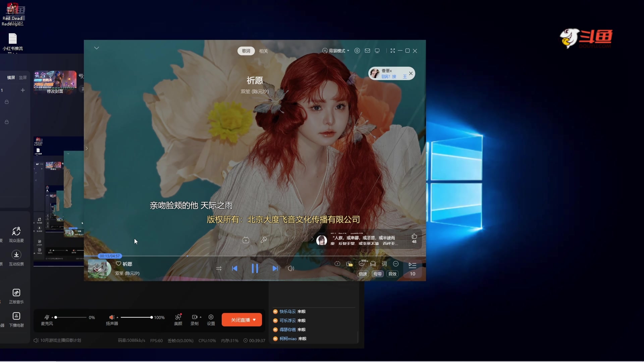
Task: Click artist 双笙 (陈元汐) in player bar
Action: [x=127, y=274]
